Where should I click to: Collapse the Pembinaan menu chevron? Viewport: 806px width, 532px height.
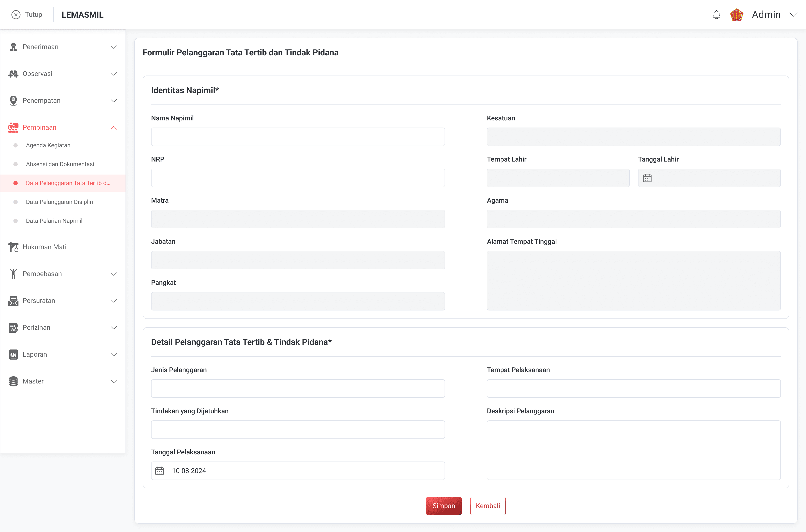tap(114, 128)
